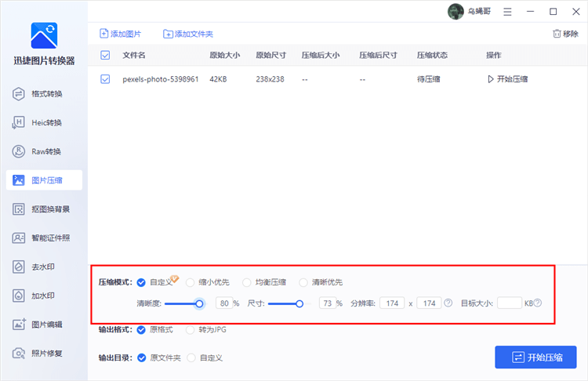
Task: Click the help icon beside 分辨率
Action: [448, 303]
